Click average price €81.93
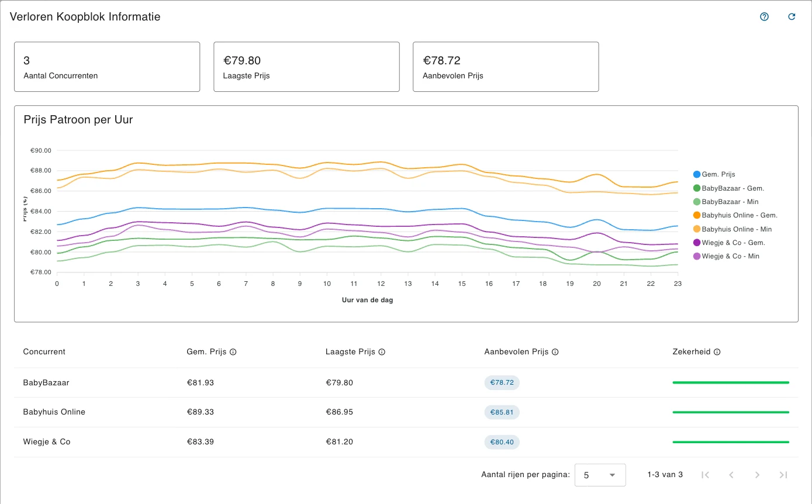 point(201,382)
